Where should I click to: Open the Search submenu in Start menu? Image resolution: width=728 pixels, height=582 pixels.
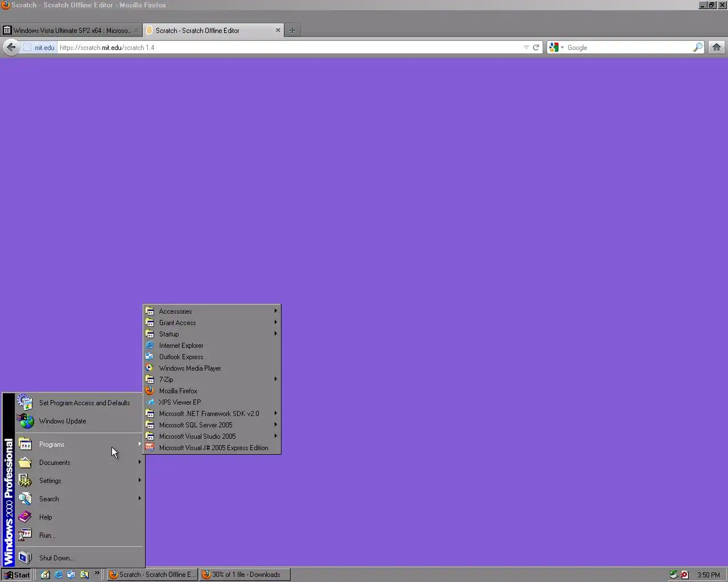[x=79, y=499]
